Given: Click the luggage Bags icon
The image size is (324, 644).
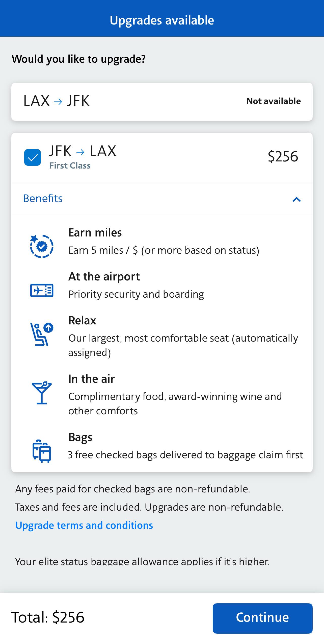Looking at the screenshot, I should 42,451.
